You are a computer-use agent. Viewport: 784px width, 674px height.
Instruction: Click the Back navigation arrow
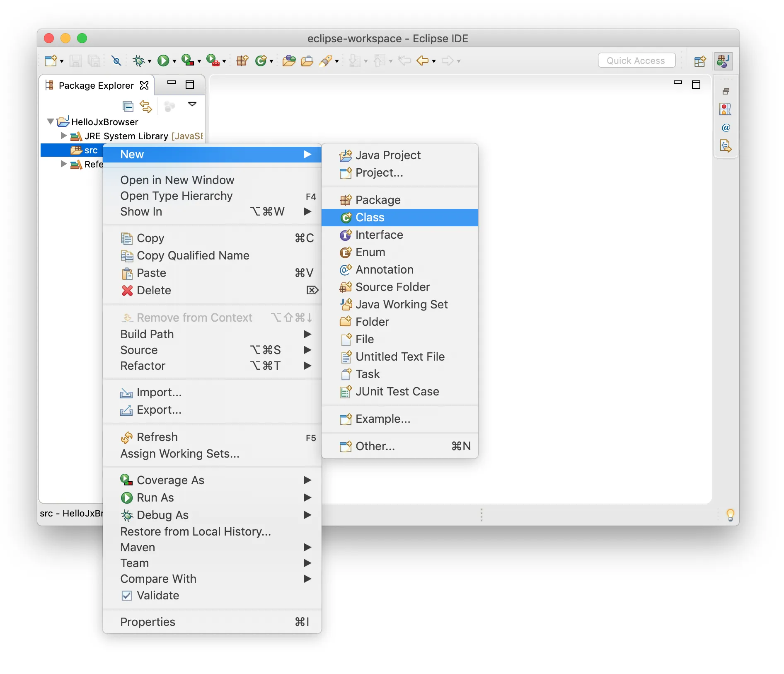tap(422, 61)
